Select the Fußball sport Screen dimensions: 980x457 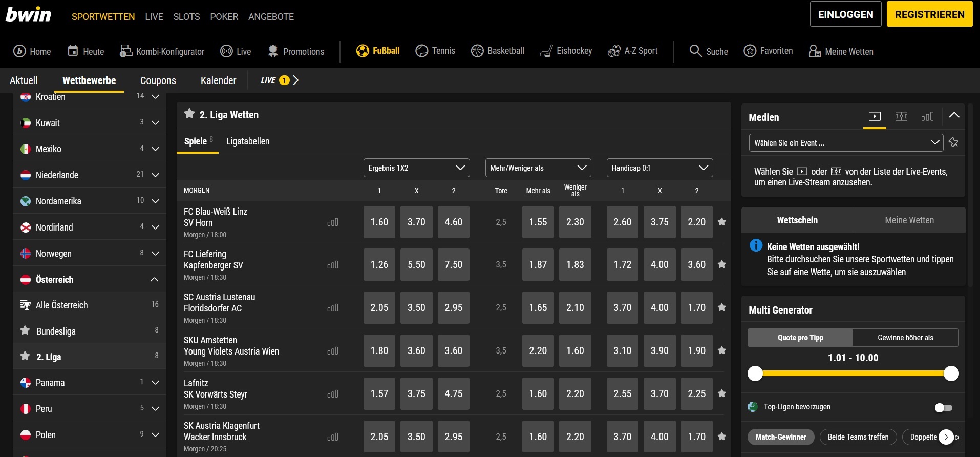[x=378, y=51]
